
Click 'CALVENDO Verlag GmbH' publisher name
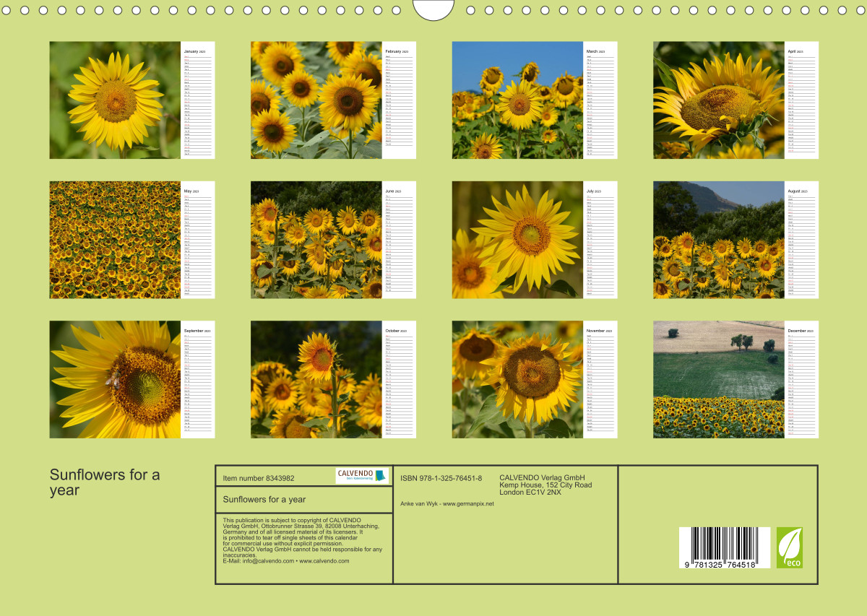click(542, 478)
